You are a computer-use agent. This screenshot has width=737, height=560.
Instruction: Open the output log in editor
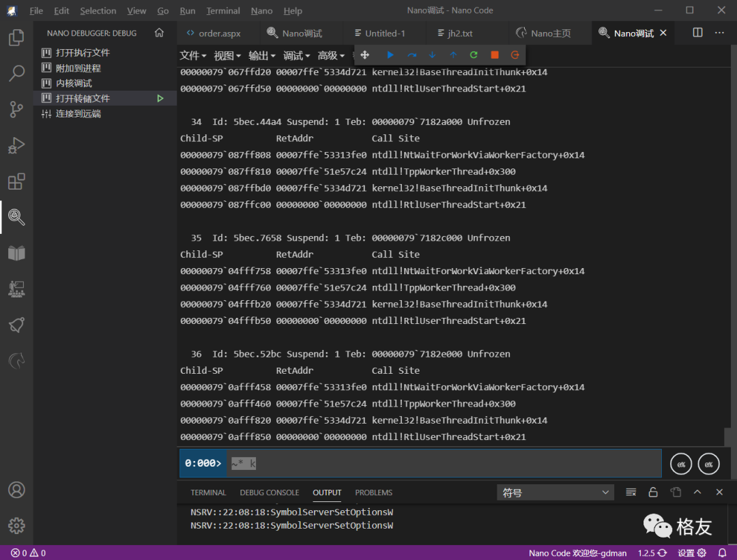pos(676,492)
